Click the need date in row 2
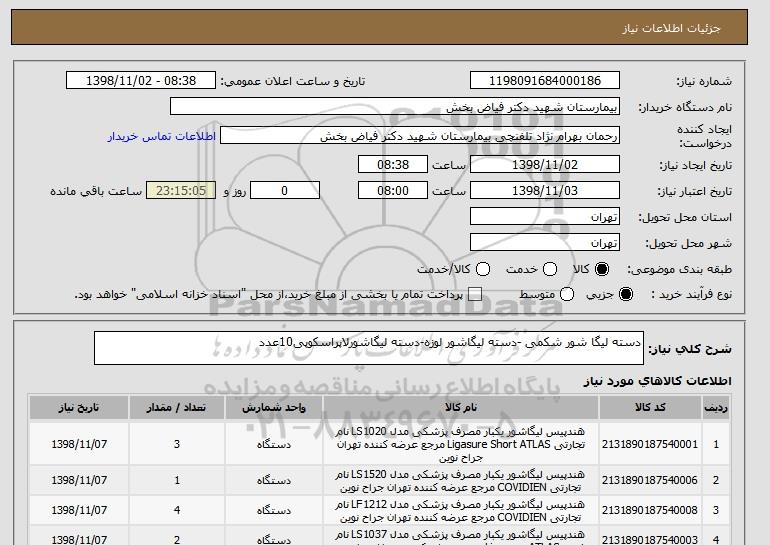 point(79,480)
